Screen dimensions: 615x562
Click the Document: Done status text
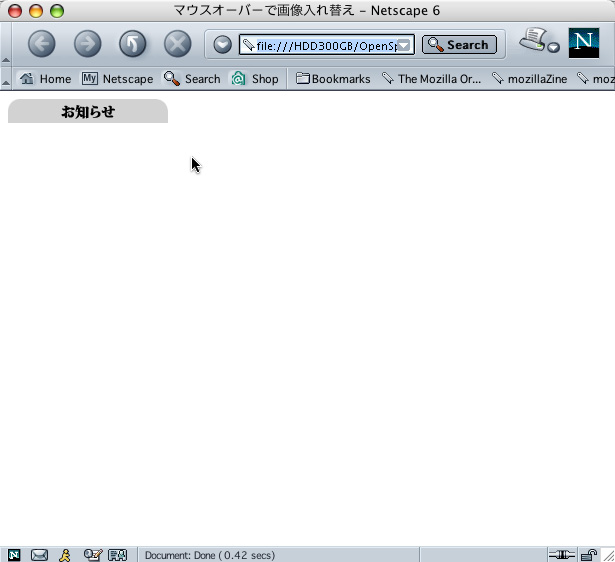pyautogui.click(x=210, y=555)
